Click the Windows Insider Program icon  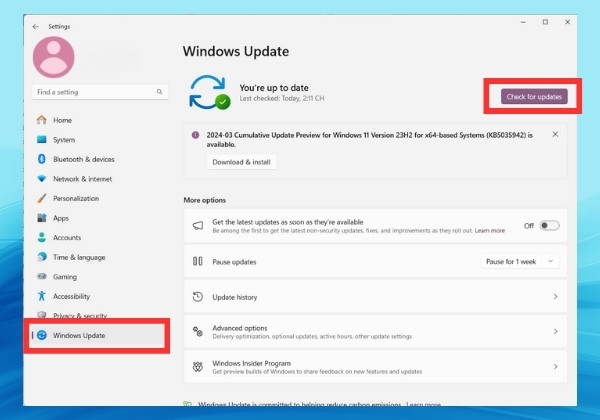[197, 367]
